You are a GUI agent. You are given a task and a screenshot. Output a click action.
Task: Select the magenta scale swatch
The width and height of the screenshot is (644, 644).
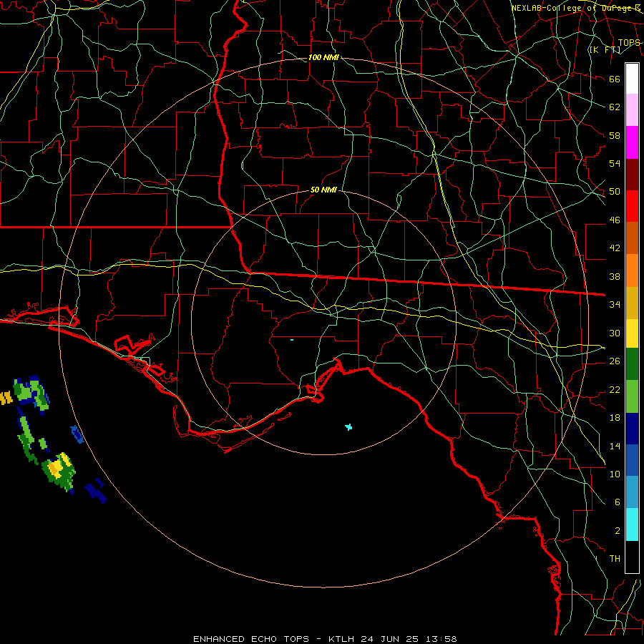pyautogui.click(x=632, y=142)
